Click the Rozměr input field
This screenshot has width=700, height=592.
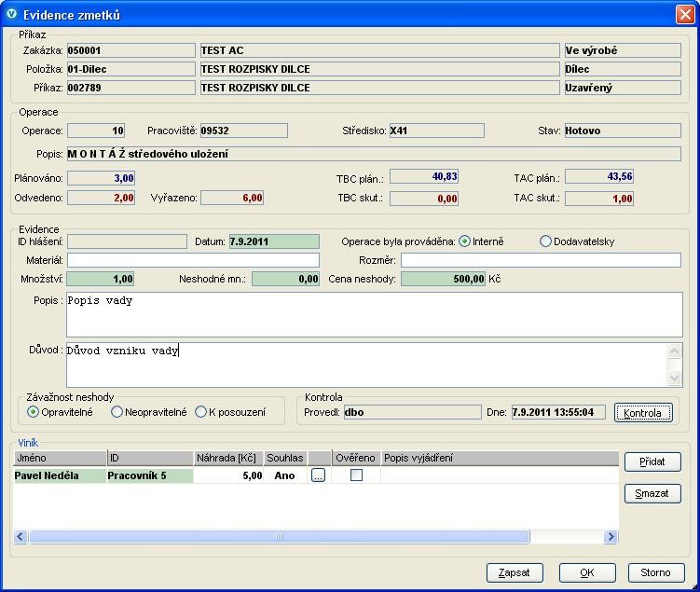click(x=541, y=260)
